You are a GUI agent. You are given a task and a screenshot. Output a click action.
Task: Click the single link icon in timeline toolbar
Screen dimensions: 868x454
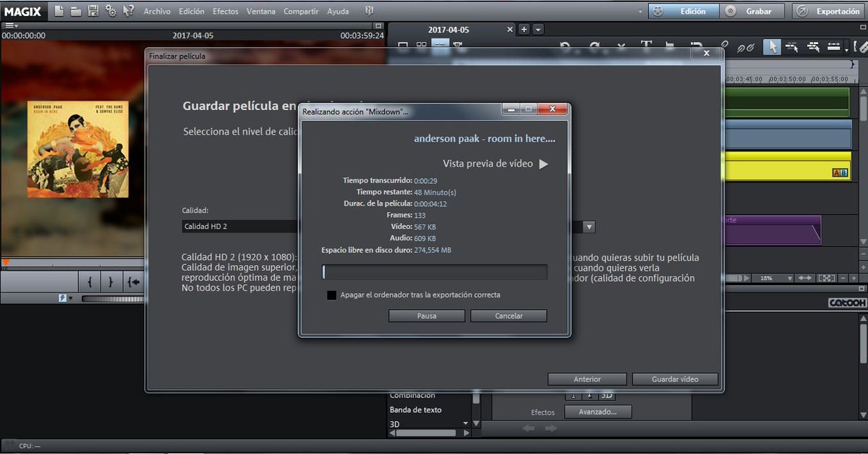click(x=724, y=46)
